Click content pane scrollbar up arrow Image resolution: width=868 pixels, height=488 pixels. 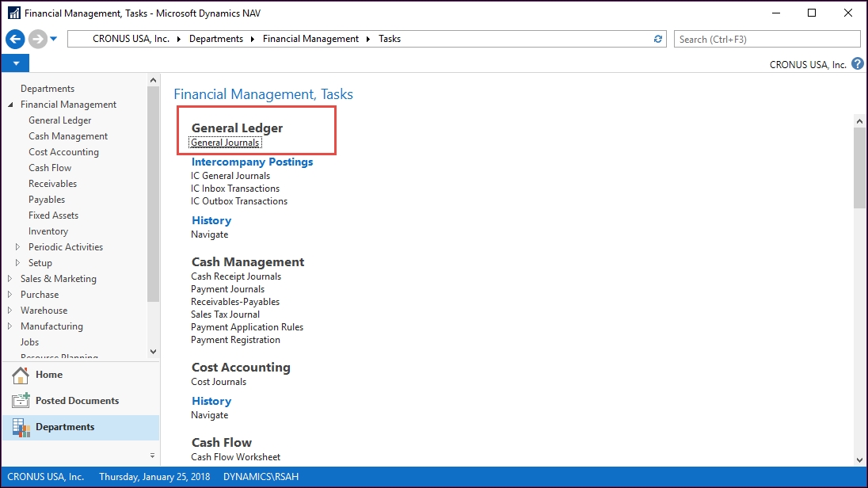tap(859, 120)
